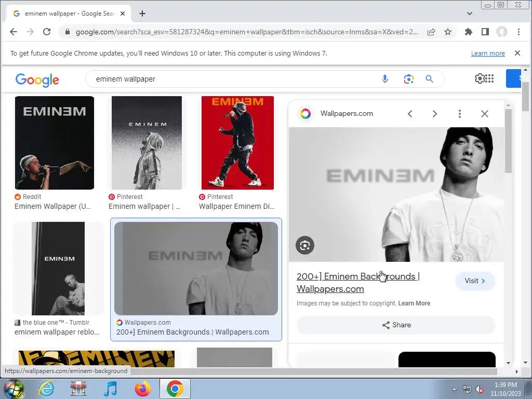Click the Chrome taskbar button

click(175, 389)
